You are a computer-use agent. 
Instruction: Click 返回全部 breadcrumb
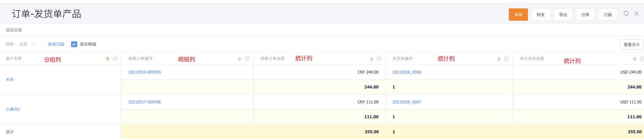pyautogui.click(x=14, y=30)
